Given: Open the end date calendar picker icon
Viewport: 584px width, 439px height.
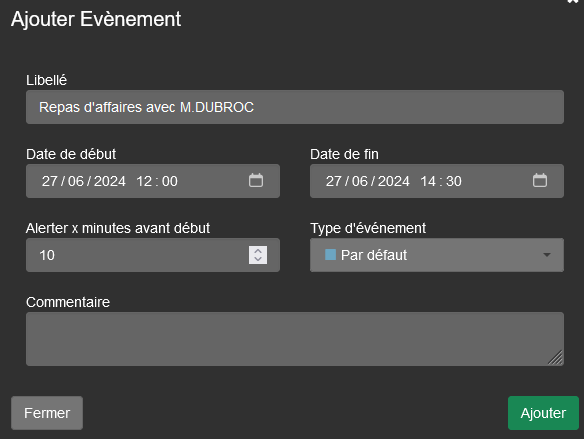Looking at the screenshot, I should click(x=540, y=181).
